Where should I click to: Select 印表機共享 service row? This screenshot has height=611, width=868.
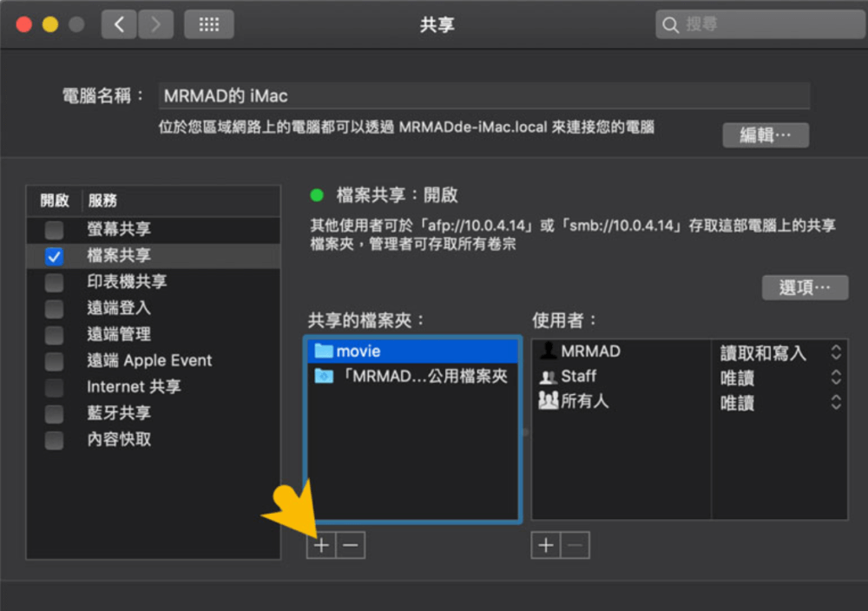(127, 282)
